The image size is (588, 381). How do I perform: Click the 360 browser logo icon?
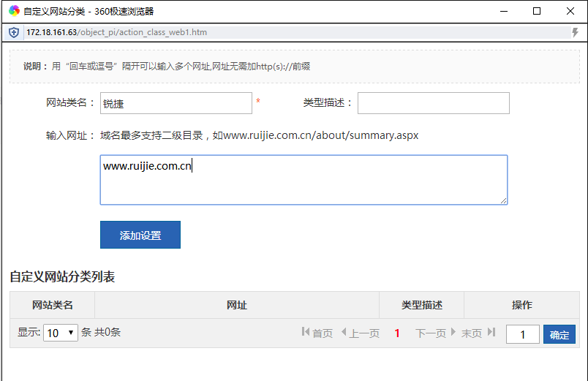click(14, 11)
